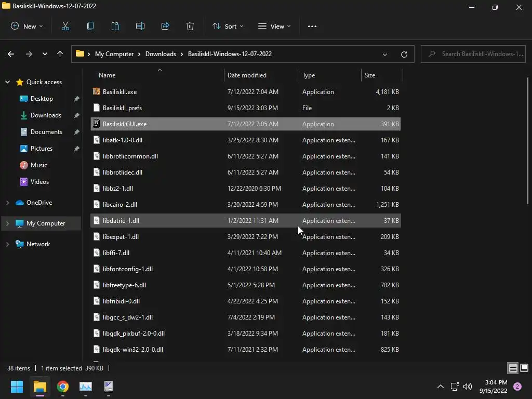Open the Sort dropdown menu
The width and height of the screenshot is (532, 399).
point(228,26)
